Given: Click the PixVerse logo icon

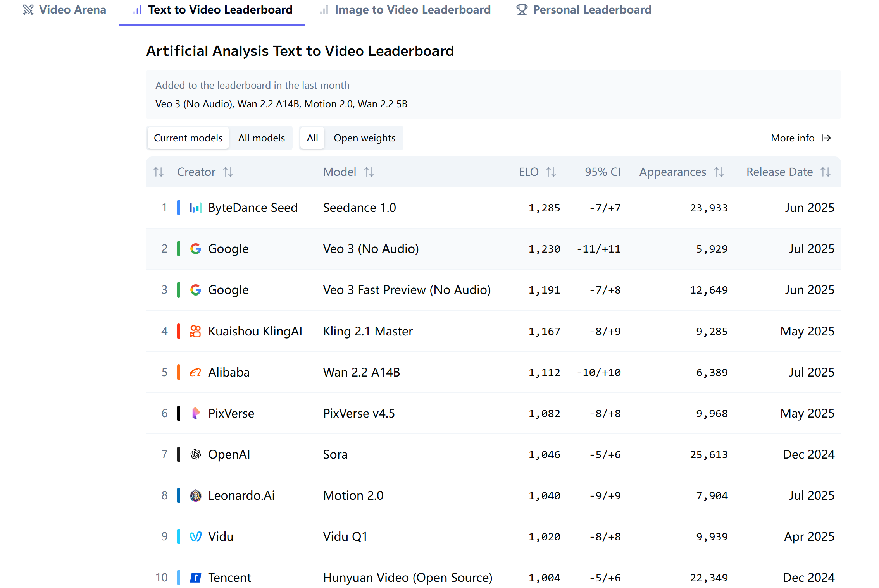Looking at the screenshot, I should (195, 413).
